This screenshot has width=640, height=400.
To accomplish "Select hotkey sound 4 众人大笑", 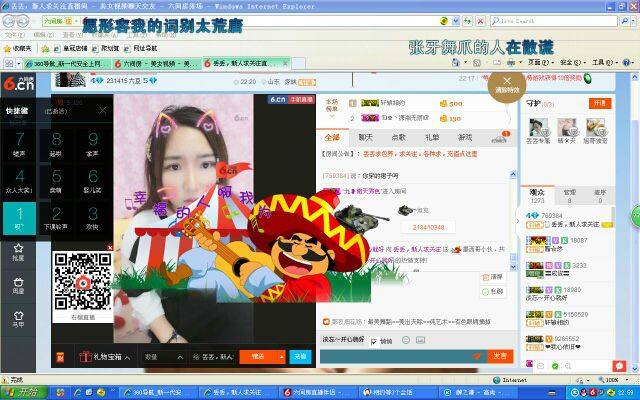I will [x=19, y=181].
